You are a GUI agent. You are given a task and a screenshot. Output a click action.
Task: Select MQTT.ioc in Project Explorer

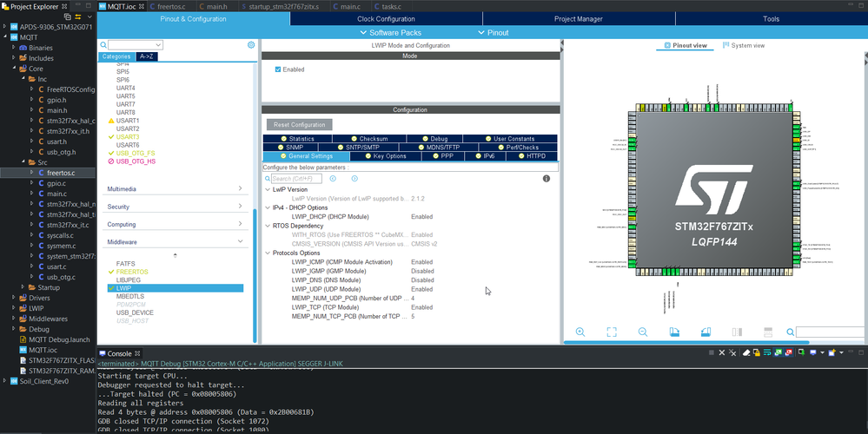(41, 350)
